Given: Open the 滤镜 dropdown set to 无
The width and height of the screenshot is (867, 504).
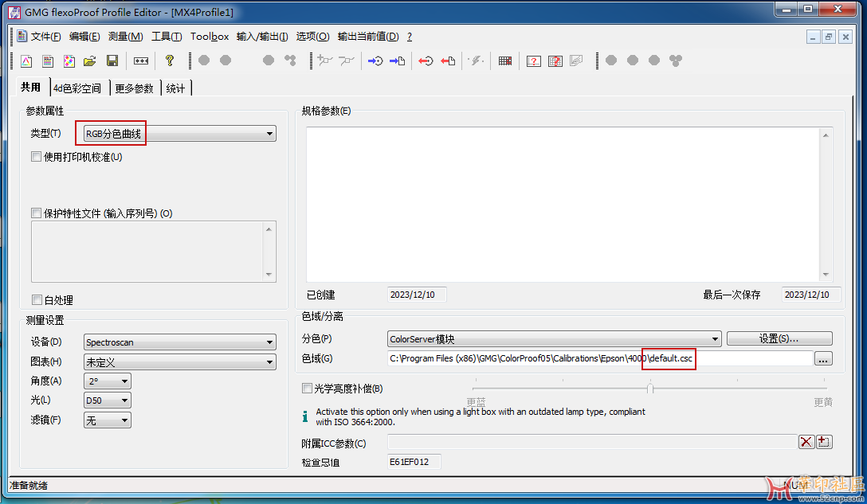Looking at the screenshot, I should point(108,420).
